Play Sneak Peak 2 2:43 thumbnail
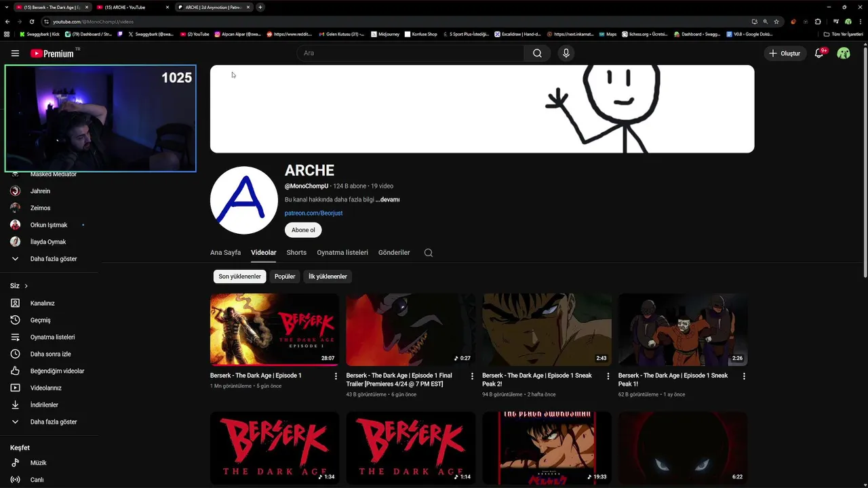Image resolution: width=868 pixels, height=488 pixels. [x=547, y=329]
